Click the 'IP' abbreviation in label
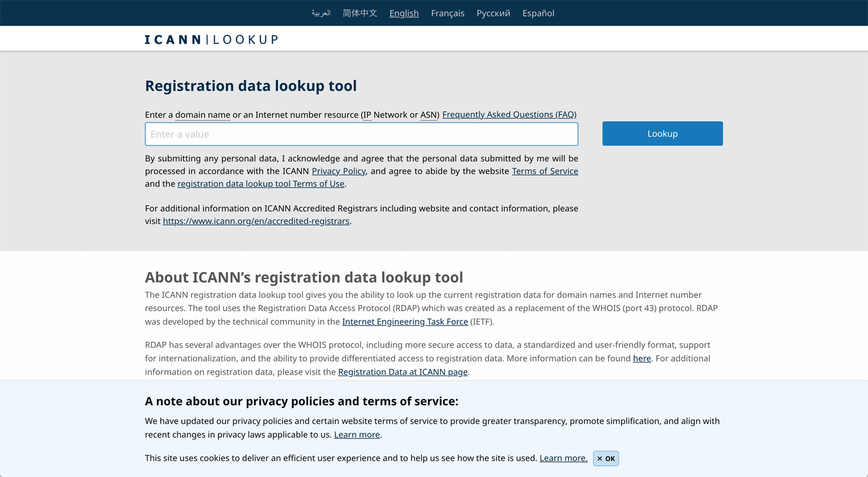 [x=366, y=114]
